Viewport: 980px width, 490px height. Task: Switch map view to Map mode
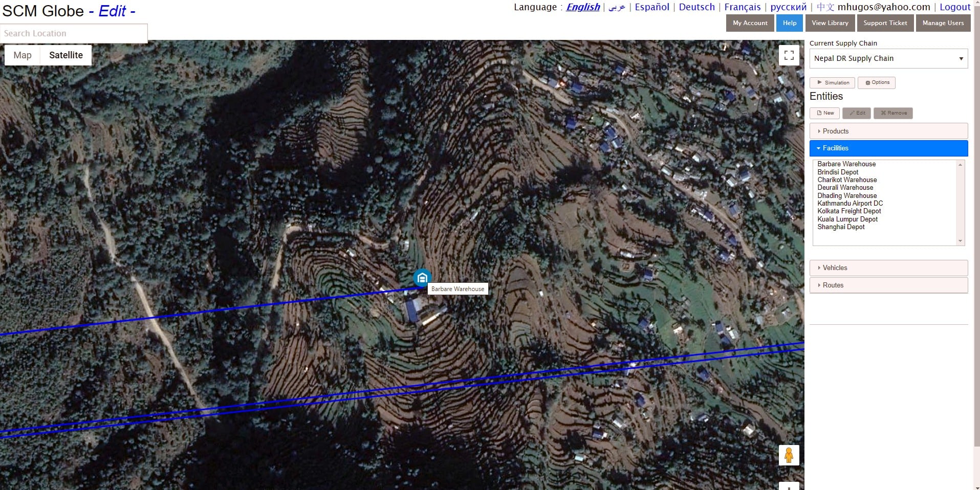click(23, 55)
